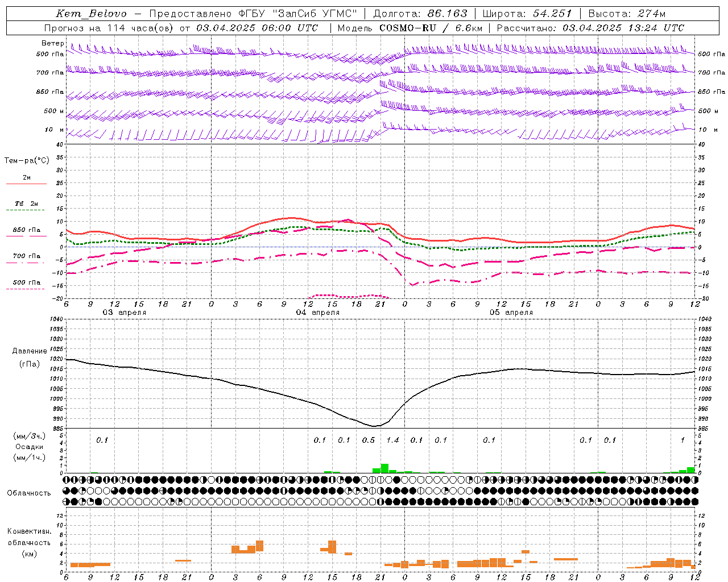Click the (мм/1ч.) precipitation unit label
Image resolution: width=728 pixels, height=582 pixels.
29,458
